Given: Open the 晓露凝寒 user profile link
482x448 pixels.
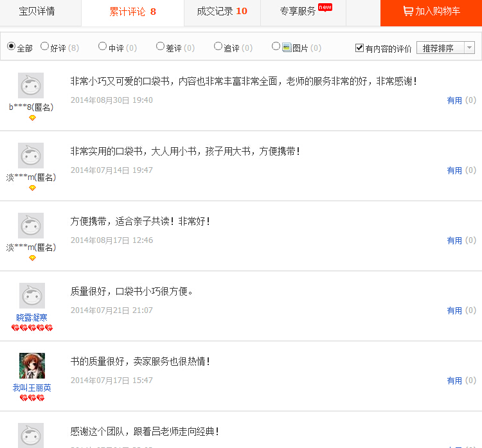Looking at the screenshot, I should tap(31, 318).
